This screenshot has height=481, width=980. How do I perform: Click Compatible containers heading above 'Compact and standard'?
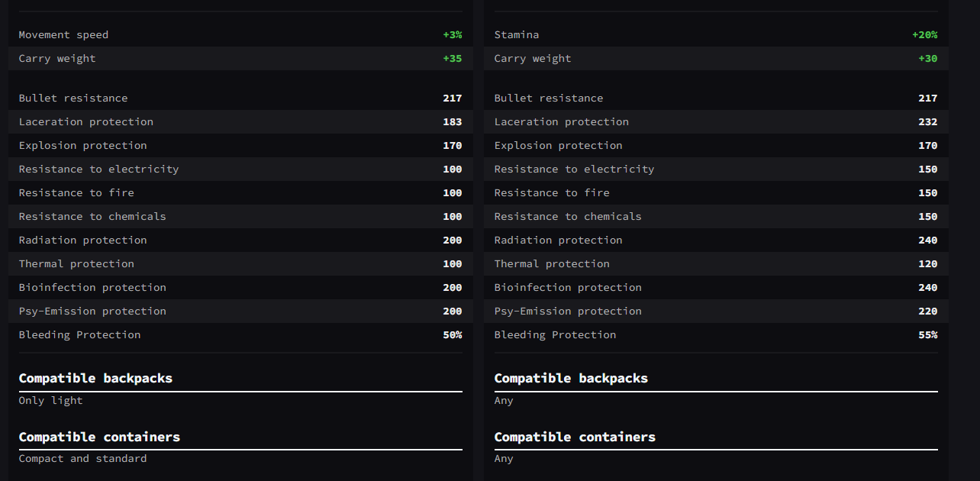[99, 437]
